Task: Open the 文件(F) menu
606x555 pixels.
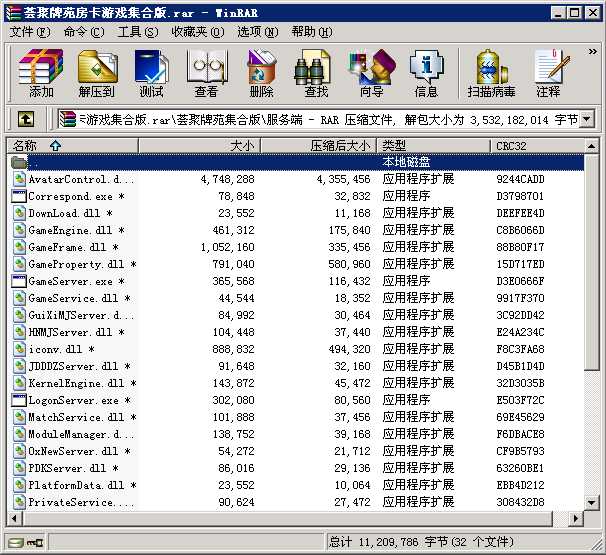Action: [x=30, y=32]
